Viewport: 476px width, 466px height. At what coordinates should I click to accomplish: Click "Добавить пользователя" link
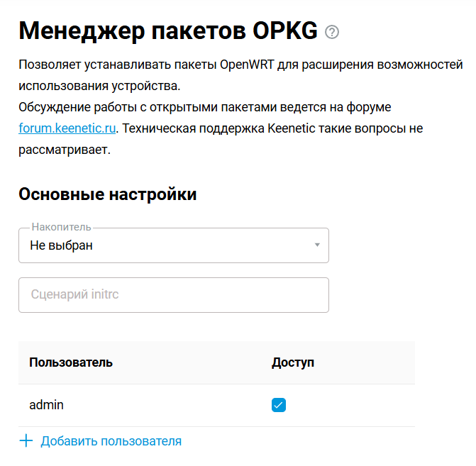click(111, 441)
